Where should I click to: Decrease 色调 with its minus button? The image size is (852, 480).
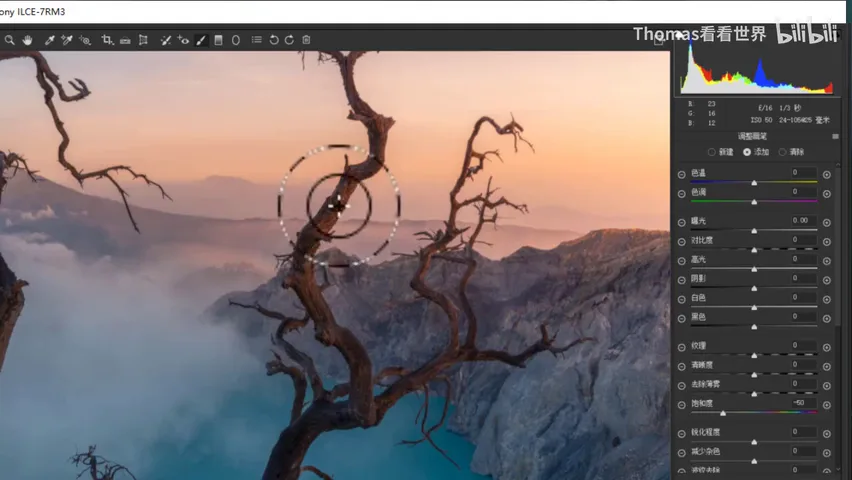(681, 194)
